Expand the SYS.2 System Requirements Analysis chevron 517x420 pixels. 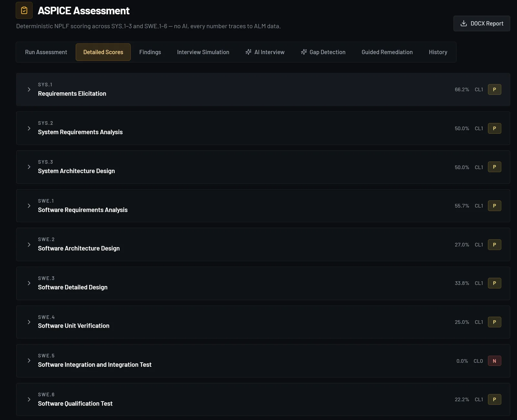[29, 128]
